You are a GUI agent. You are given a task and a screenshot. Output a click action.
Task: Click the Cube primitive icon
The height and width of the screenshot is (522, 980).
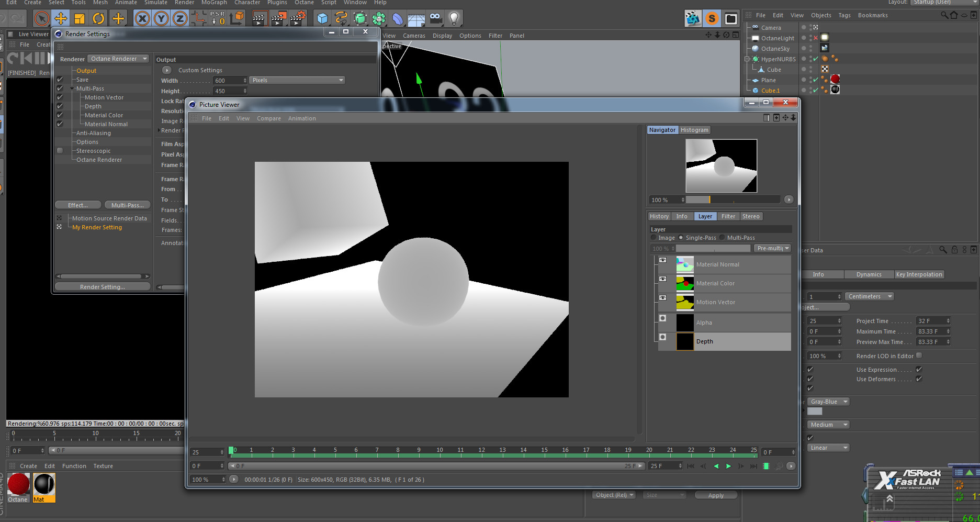pyautogui.click(x=322, y=19)
